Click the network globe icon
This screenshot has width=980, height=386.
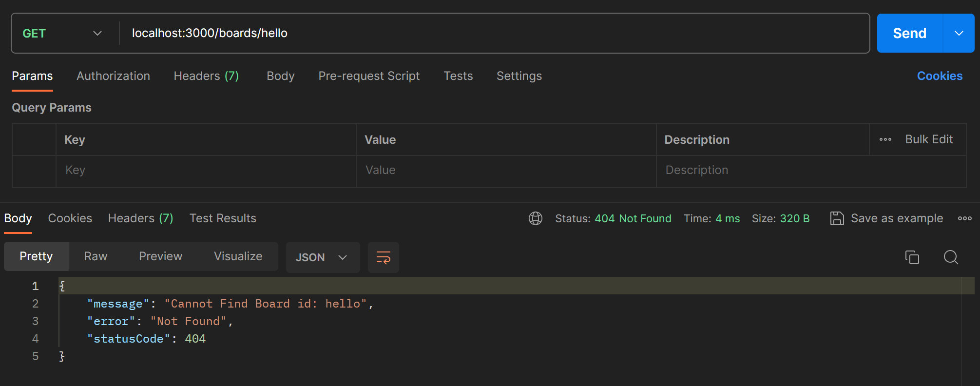[535, 218]
